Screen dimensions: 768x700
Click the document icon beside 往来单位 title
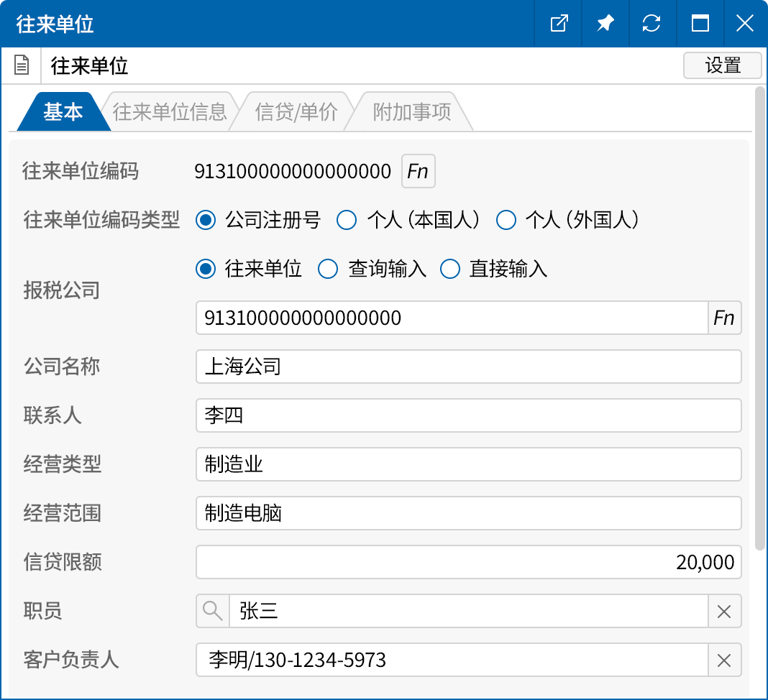coord(22,66)
